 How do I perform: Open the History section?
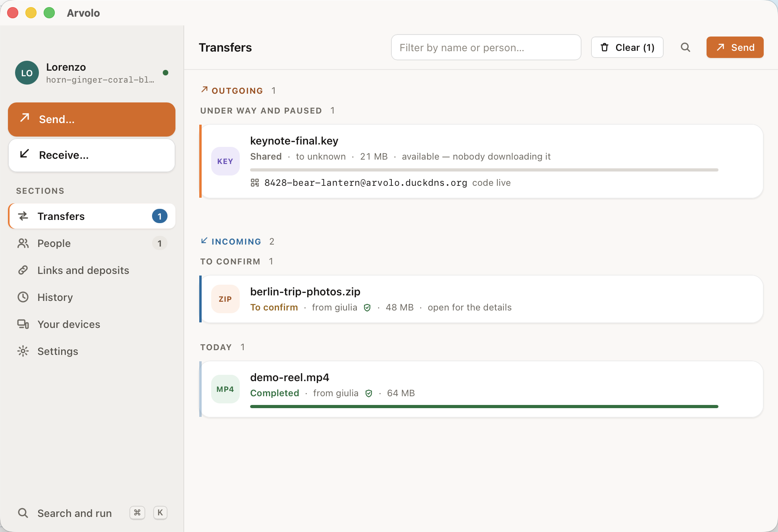[92, 297]
